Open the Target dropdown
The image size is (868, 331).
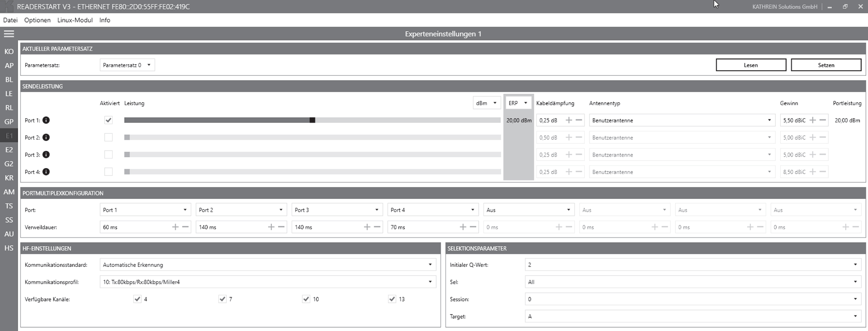click(x=693, y=316)
